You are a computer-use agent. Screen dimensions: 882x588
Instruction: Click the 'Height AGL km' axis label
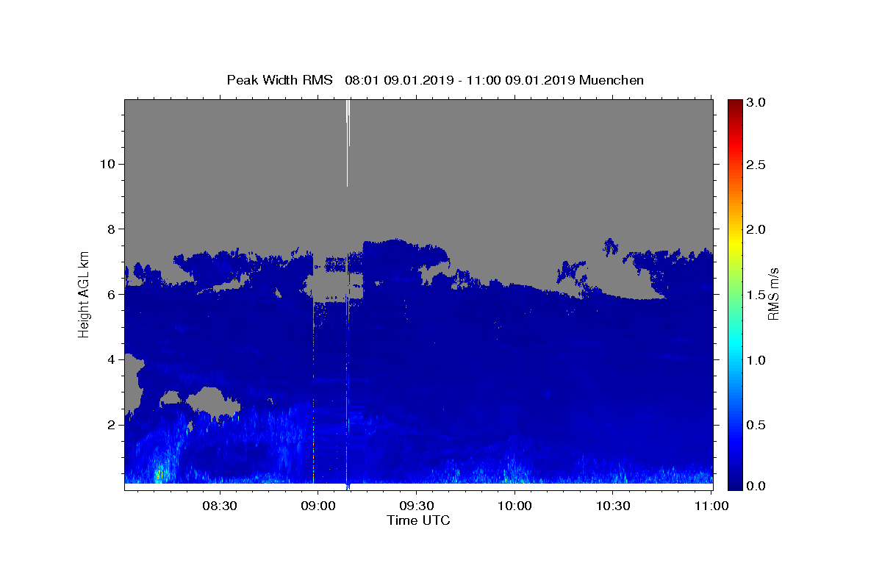[85, 293]
